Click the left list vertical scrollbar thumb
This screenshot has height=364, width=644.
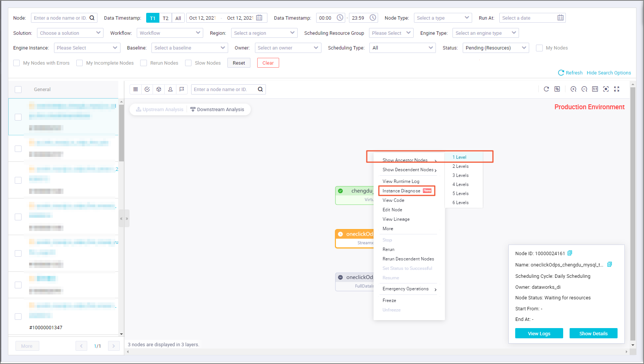coord(121,133)
